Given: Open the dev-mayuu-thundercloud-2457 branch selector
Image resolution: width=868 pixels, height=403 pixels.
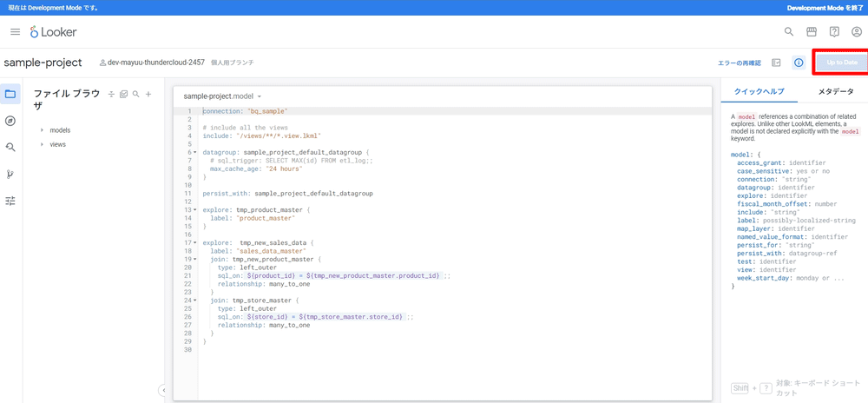Looking at the screenshot, I should (156, 63).
